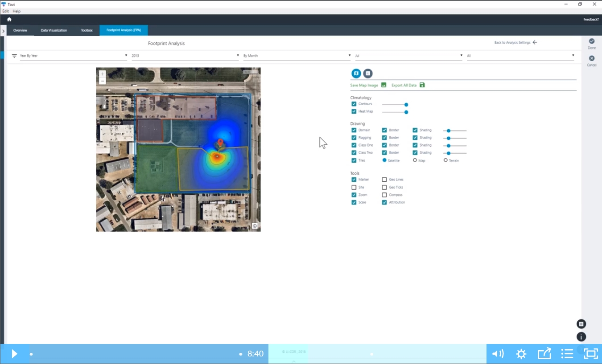Click the Cancel X icon
Screen dimensions: 602x364
pos(591,58)
